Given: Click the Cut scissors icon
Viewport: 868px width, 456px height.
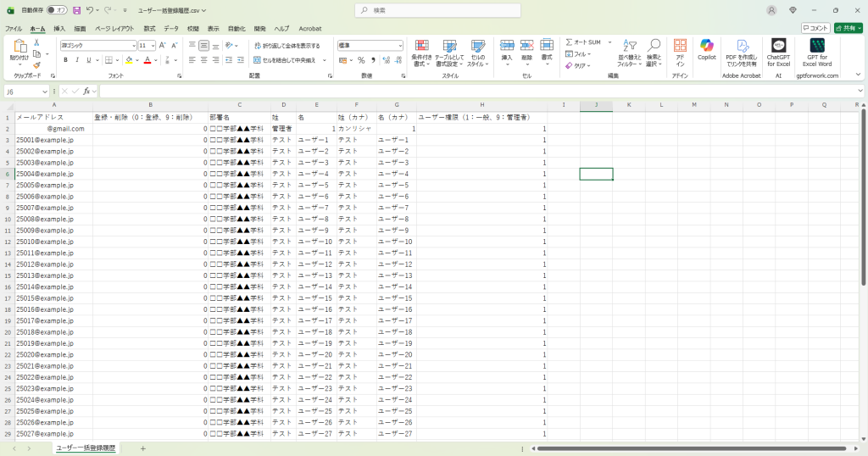Looking at the screenshot, I should point(36,42).
